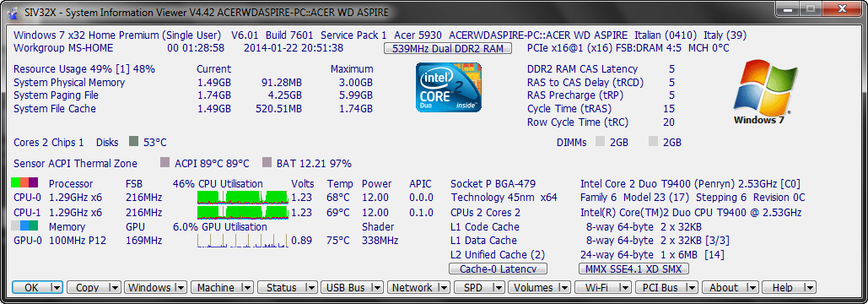Click the BAT 12.21 indicator square

tap(267, 163)
